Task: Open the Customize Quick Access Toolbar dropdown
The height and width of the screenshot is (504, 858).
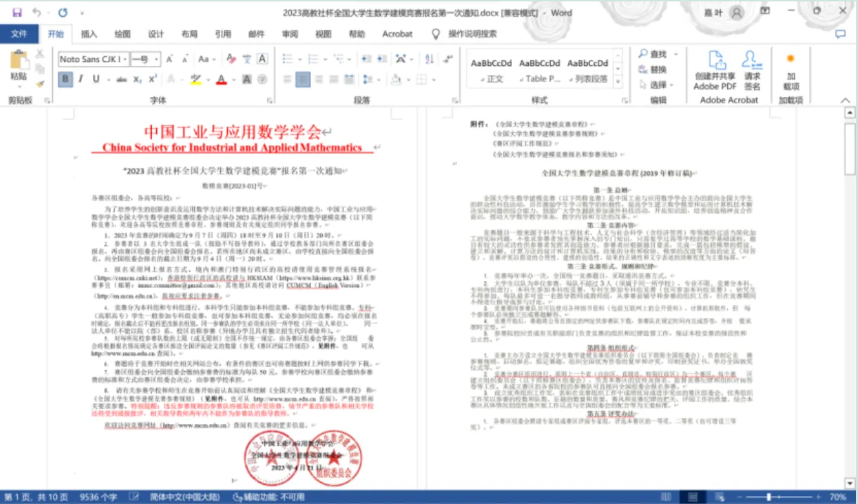Action: point(82,13)
